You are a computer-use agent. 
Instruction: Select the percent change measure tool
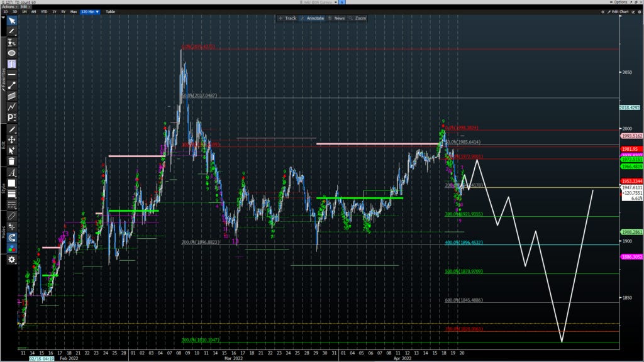click(12, 42)
